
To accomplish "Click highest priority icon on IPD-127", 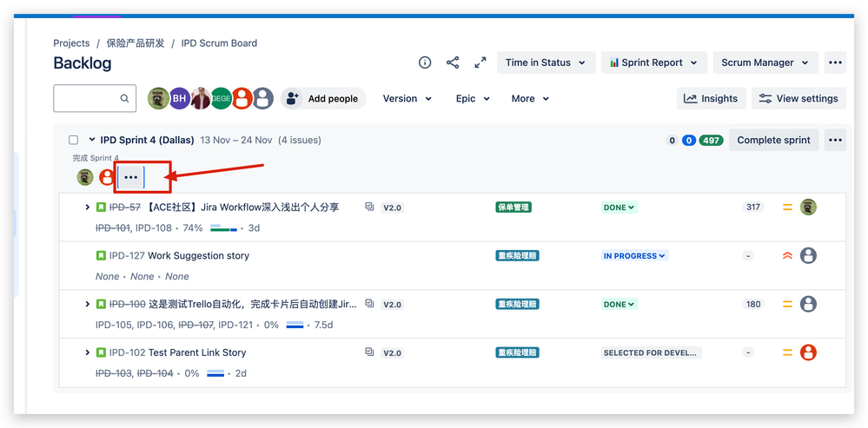I will click(787, 255).
